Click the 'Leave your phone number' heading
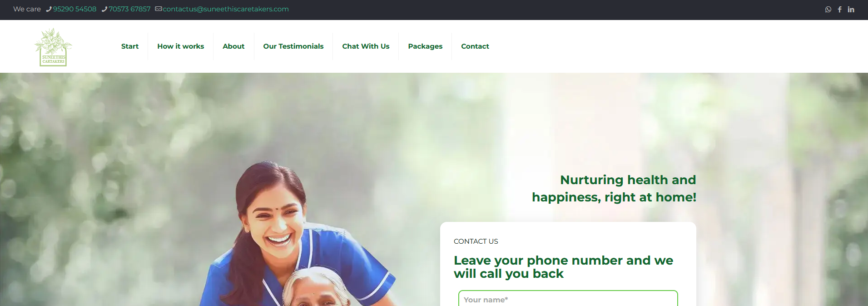The height and width of the screenshot is (306, 868). [x=563, y=267]
